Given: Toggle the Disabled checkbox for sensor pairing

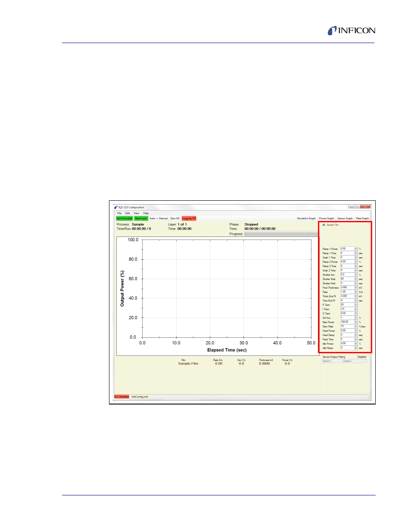Looking at the screenshot, I should (x=365, y=361).
